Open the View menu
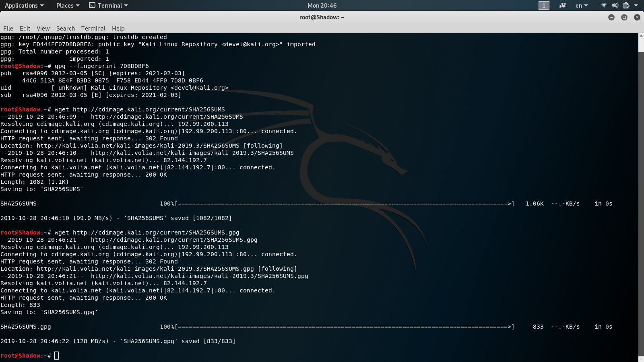 pyautogui.click(x=43, y=28)
